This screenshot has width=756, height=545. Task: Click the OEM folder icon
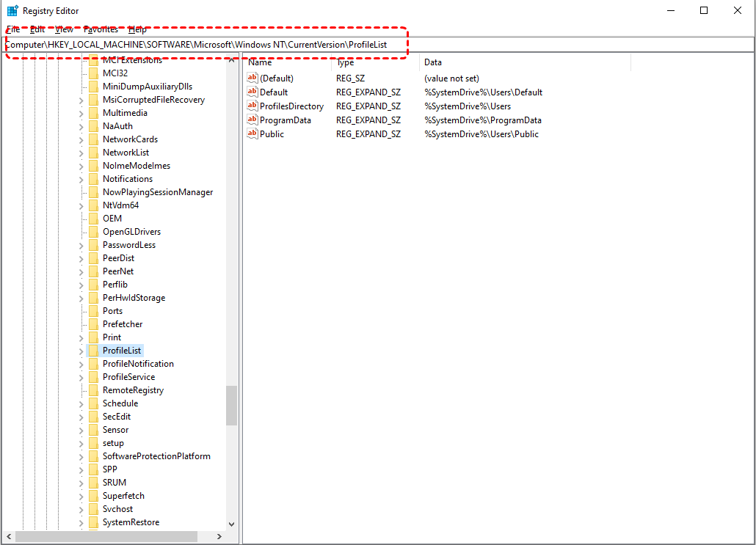(x=93, y=219)
